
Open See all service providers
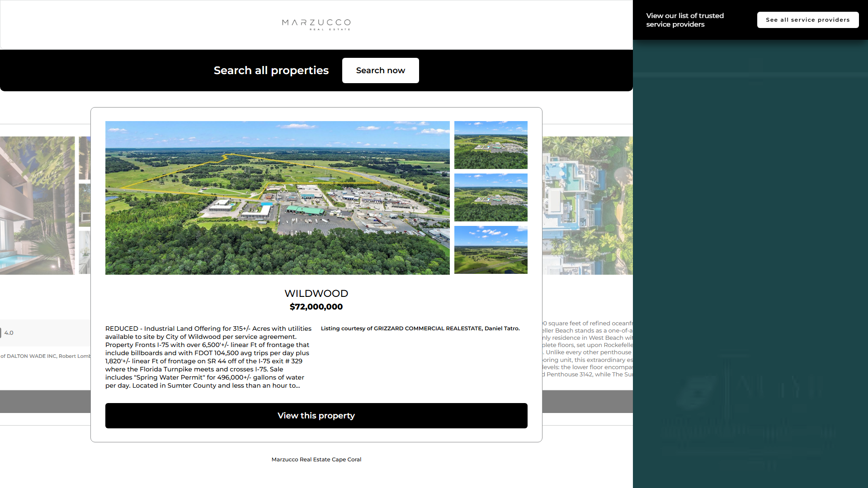[807, 20]
